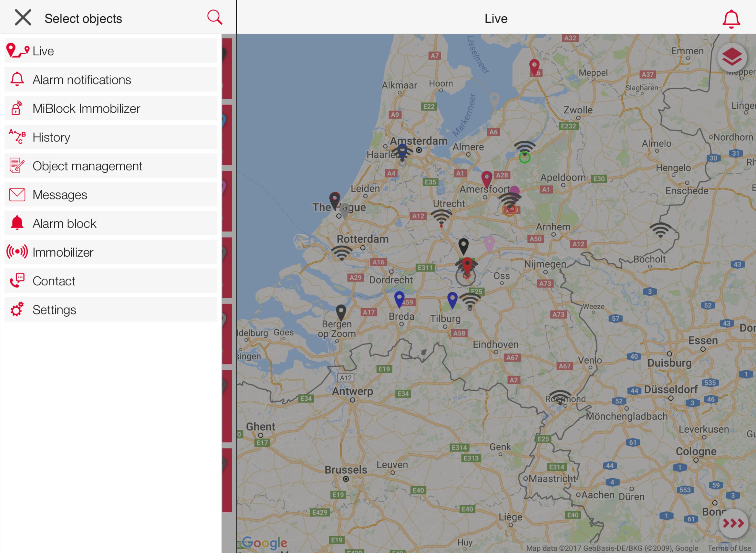Viewport: 756px width, 553px height.
Task: Open alarms via top-right bell icon
Action: click(731, 19)
